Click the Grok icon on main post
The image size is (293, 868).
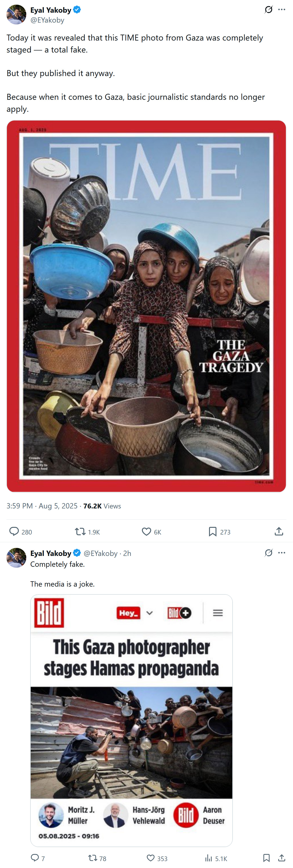click(x=268, y=9)
